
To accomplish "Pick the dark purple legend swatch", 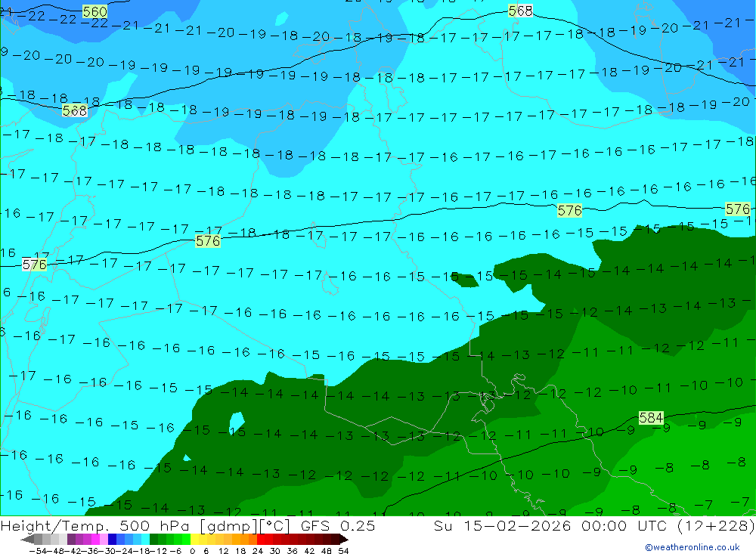I will tap(71, 539).
